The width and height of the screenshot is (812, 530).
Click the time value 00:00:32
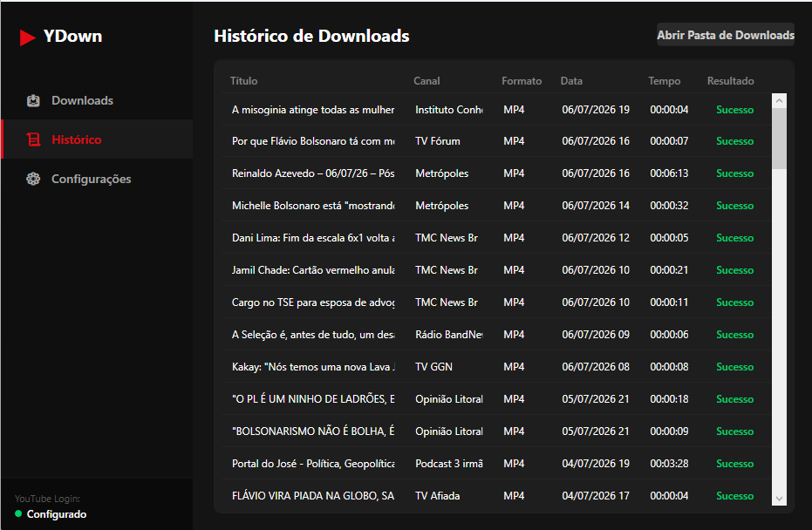[669, 206]
